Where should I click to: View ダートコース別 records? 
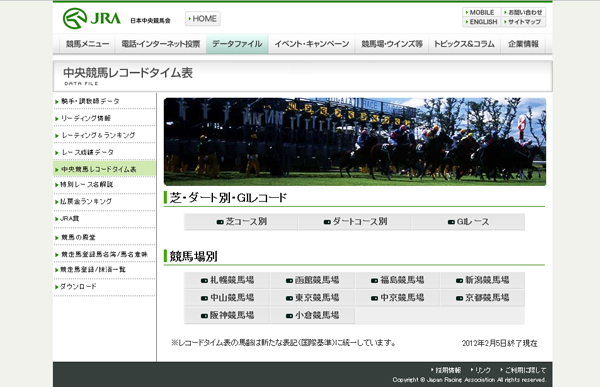pyautogui.click(x=355, y=222)
